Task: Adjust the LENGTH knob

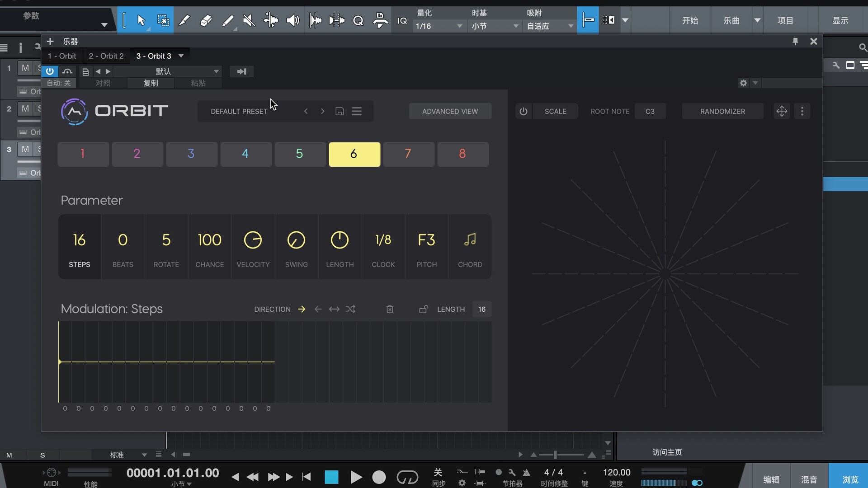Action: (x=340, y=240)
